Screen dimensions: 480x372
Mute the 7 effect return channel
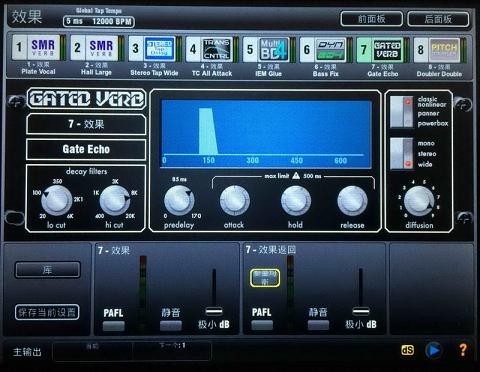[318, 325]
